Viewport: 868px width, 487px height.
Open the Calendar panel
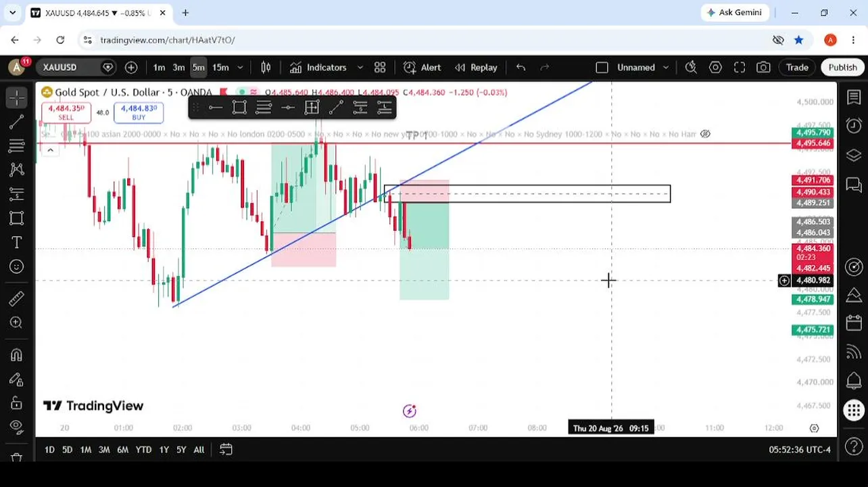[854, 323]
